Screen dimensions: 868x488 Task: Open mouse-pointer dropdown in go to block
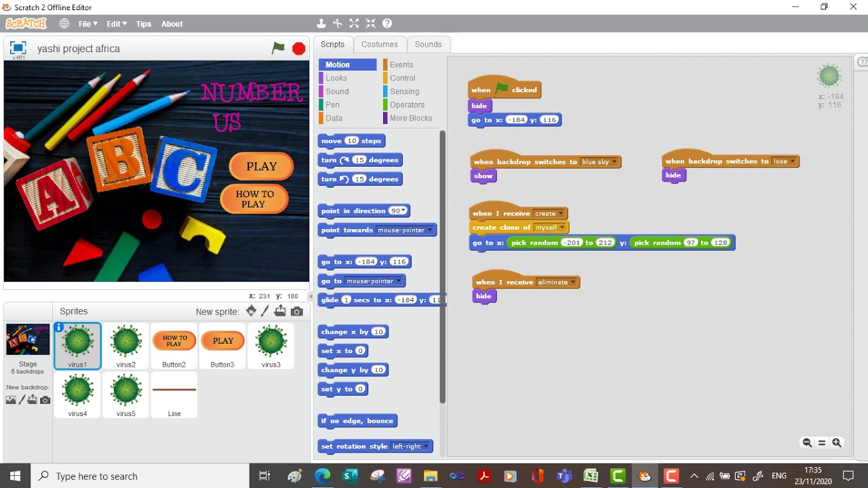click(x=397, y=281)
